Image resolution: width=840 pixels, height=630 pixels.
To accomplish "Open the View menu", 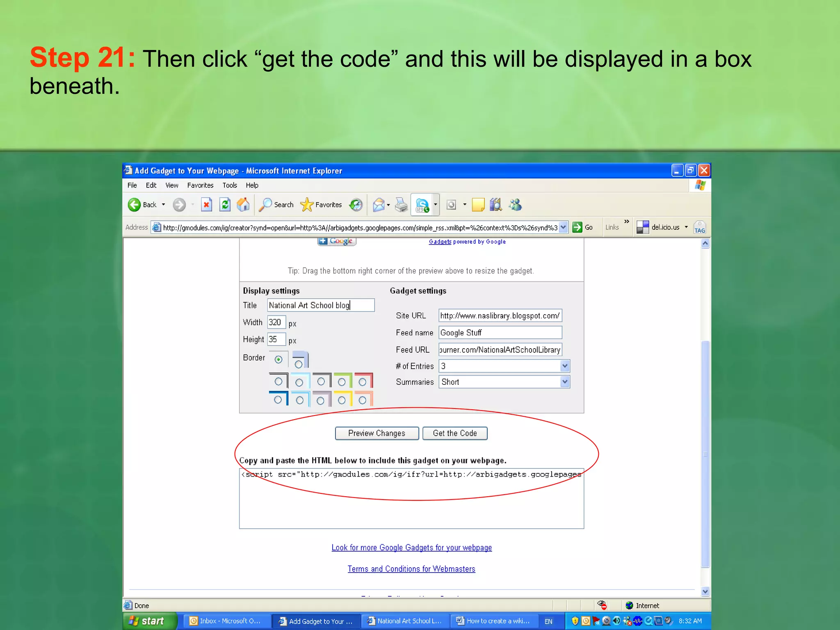I will [172, 185].
